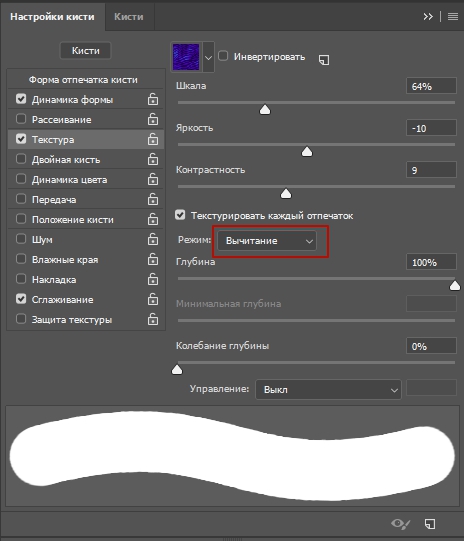Enable Шум checkbox
This screenshot has width=464, height=541.
21,239
